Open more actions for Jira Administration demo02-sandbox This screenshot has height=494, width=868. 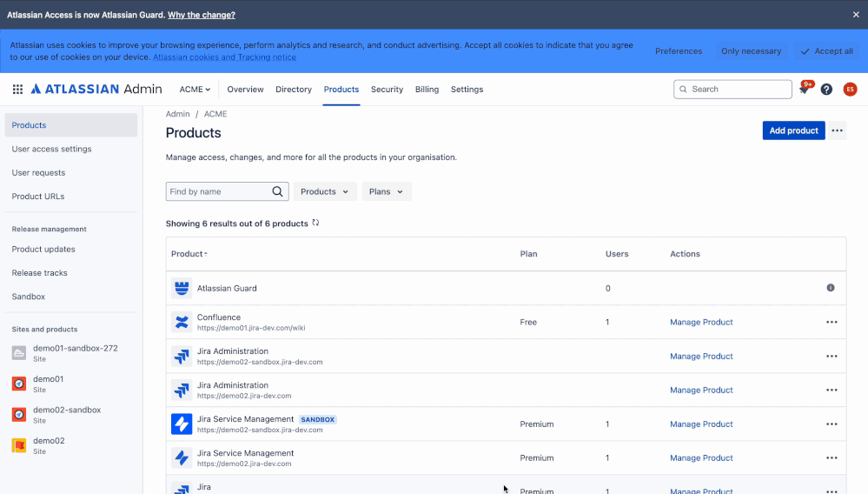coord(832,356)
